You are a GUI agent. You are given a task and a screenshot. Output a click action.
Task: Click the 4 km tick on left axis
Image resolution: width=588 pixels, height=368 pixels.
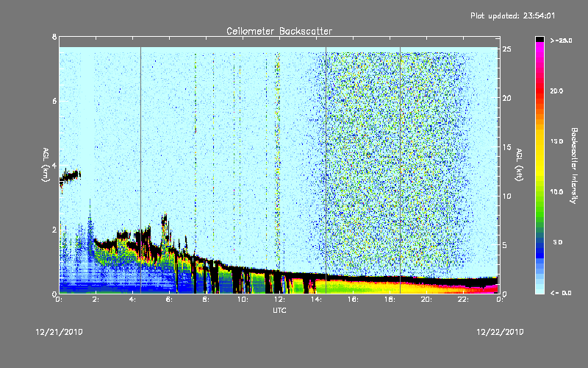[x=54, y=166]
